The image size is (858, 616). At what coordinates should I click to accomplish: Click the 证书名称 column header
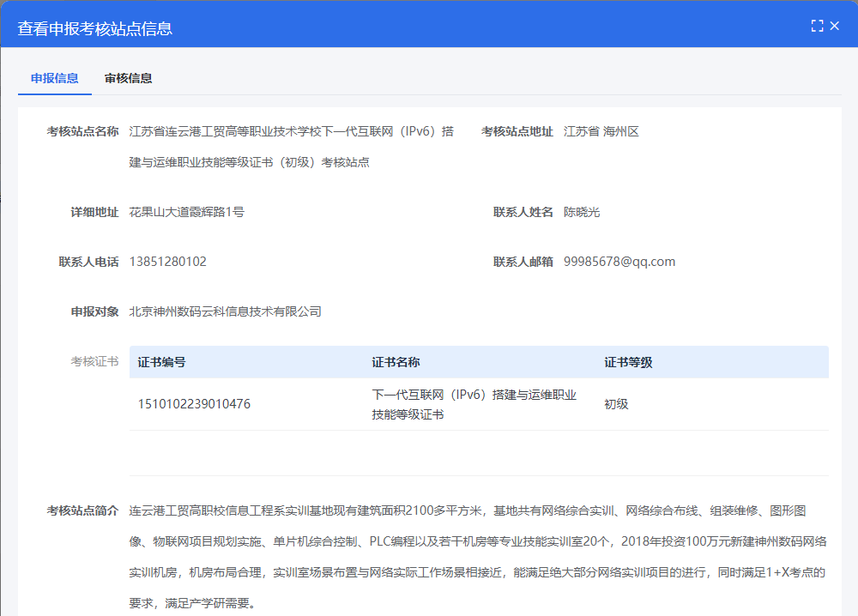(396, 362)
